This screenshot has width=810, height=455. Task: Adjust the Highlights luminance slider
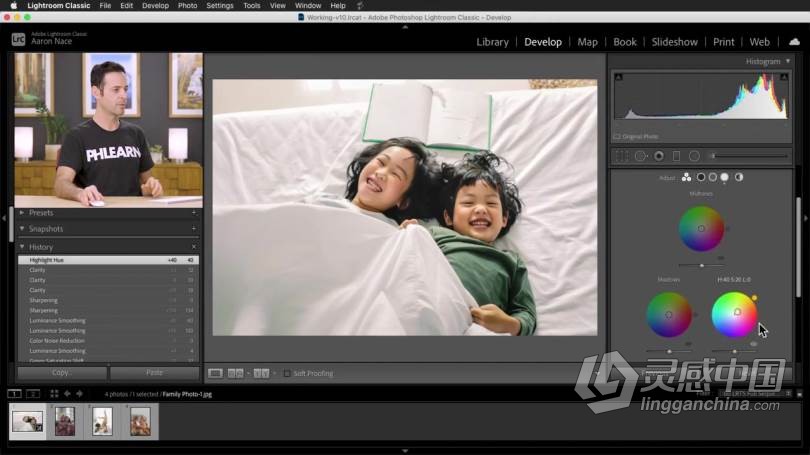coord(735,352)
